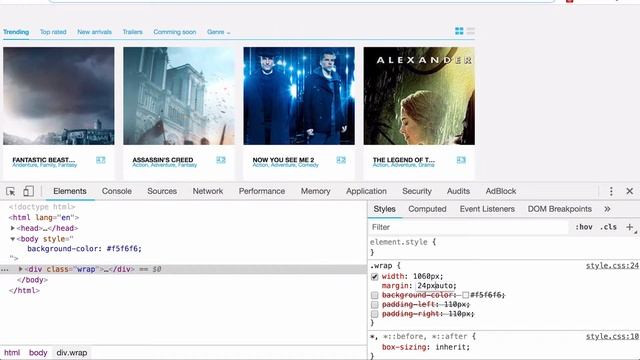Click the Assassin's Creed poster thumbnail

click(x=179, y=96)
